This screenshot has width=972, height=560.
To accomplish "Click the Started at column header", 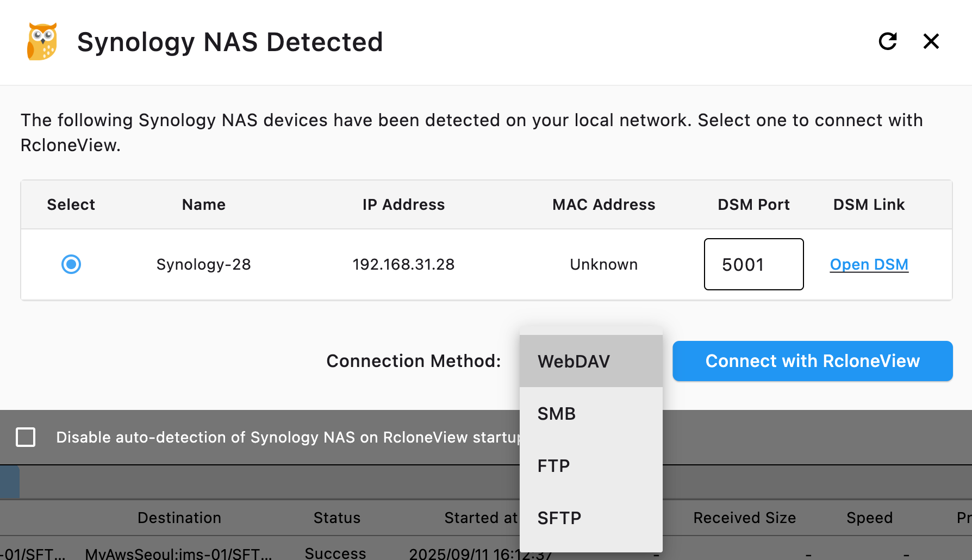I will click(481, 518).
